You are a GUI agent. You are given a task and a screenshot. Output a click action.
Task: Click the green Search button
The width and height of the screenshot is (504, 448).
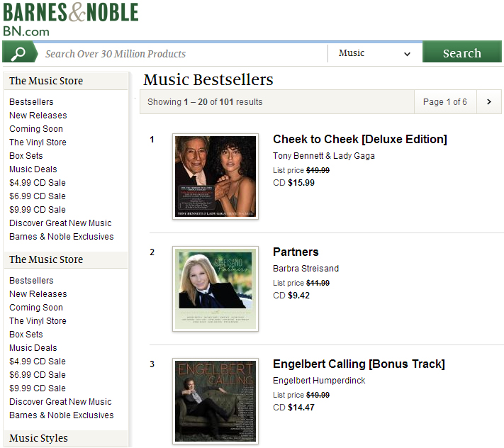point(462,52)
